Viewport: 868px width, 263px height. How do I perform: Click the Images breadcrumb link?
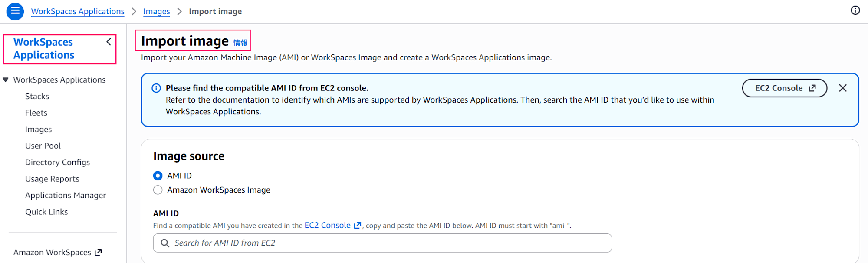157,11
